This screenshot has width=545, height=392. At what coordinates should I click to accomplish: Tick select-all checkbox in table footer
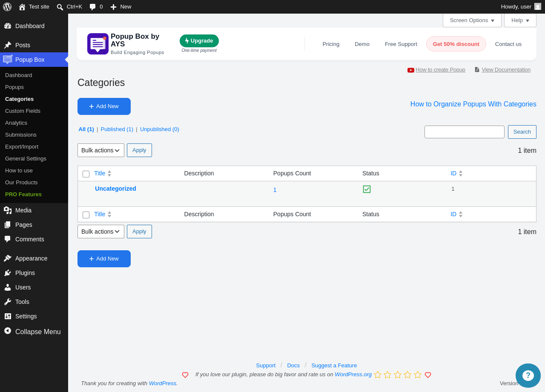(x=86, y=215)
